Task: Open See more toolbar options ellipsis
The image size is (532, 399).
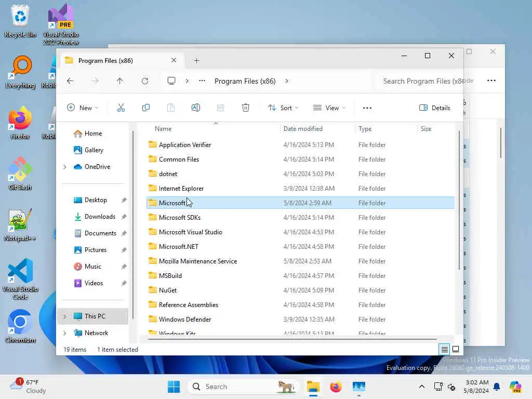Action: (367, 108)
